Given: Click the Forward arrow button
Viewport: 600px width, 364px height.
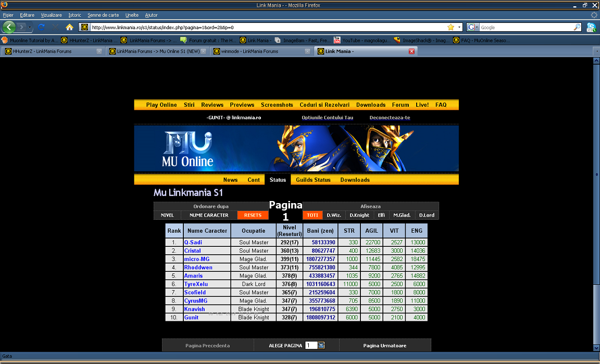Looking at the screenshot, I should pos(21,27).
